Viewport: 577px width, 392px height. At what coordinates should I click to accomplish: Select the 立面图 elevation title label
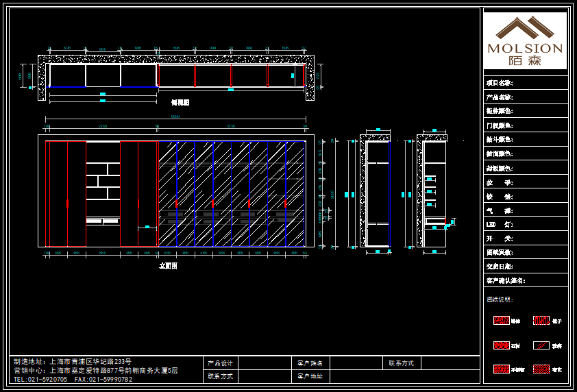coord(169,266)
